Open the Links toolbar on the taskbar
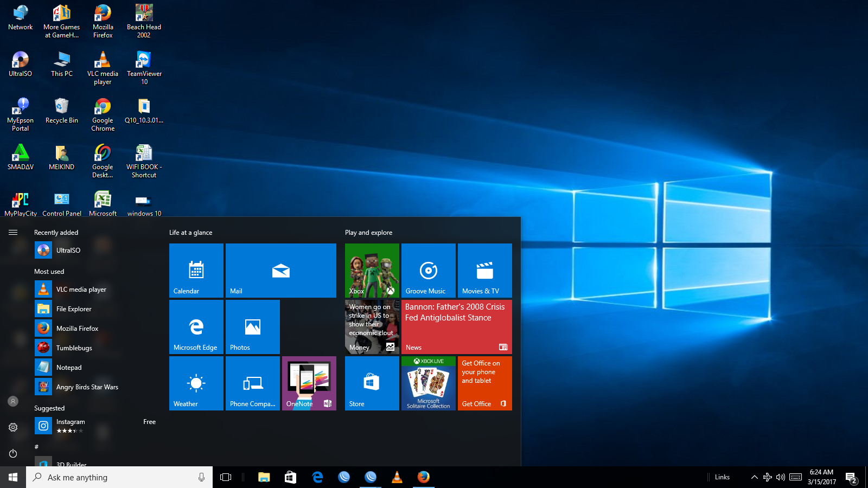The image size is (868, 488). tap(722, 477)
